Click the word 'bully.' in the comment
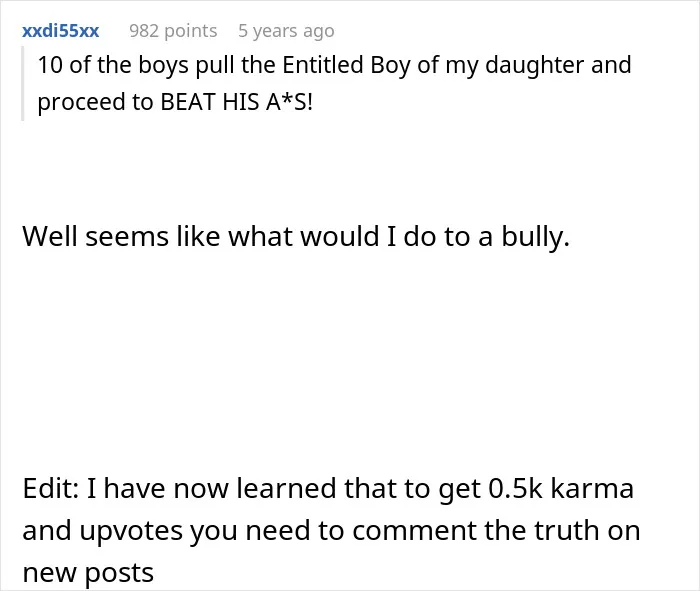The image size is (700, 591). [x=536, y=237]
